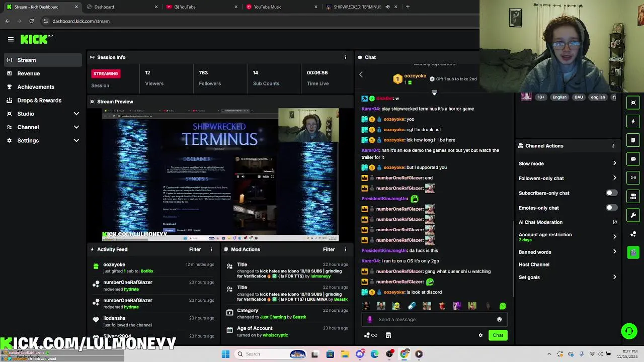This screenshot has height=362, width=644.
Task: Open Followers-only chat options arrow
Action: click(x=614, y=178)
